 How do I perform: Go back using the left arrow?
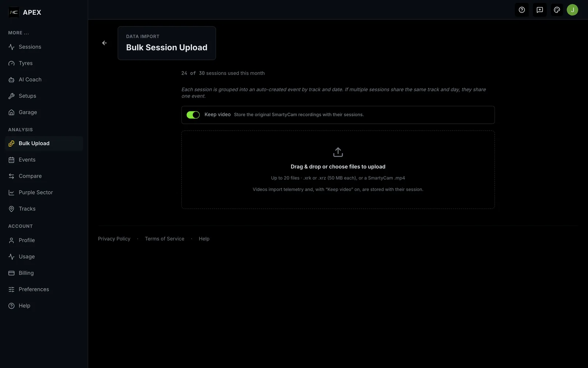[x=104, y=43]
